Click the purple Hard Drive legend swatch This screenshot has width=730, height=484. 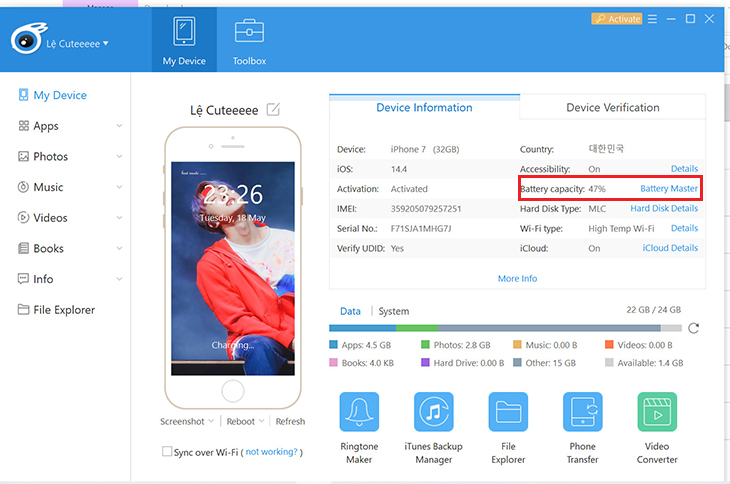tap(425, 362)
